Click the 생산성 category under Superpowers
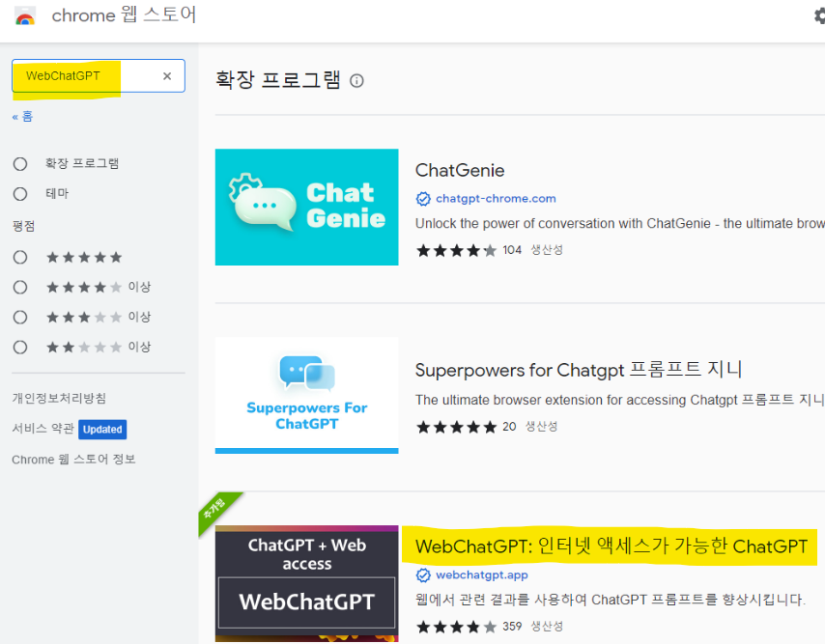Screen dimensions: 825x644 click(541, 427)
